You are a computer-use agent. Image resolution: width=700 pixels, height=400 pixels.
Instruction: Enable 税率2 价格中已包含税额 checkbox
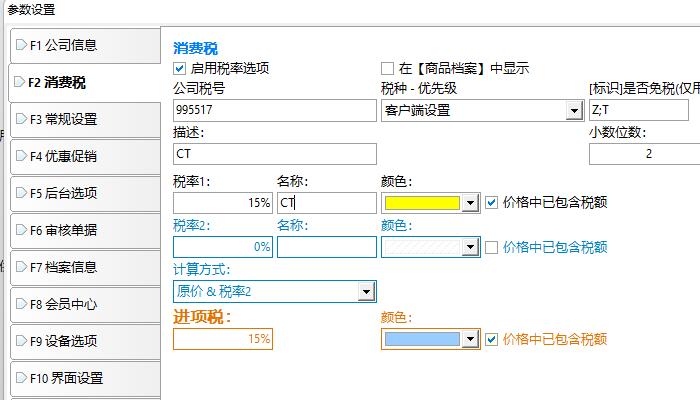tap(491, 247)
